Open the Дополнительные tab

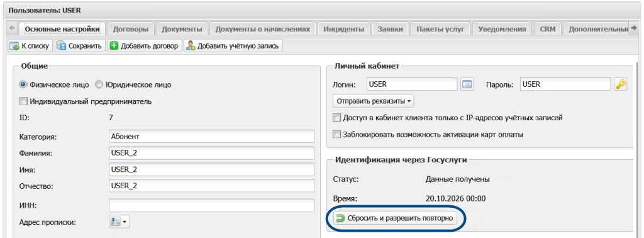click(x=596, y=29)
